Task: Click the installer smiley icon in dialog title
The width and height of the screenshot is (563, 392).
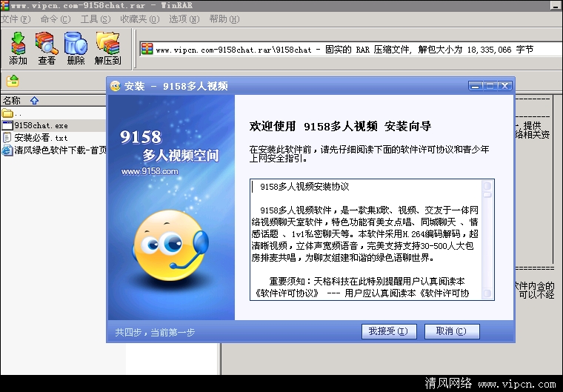Action: [x=116, y=86]
